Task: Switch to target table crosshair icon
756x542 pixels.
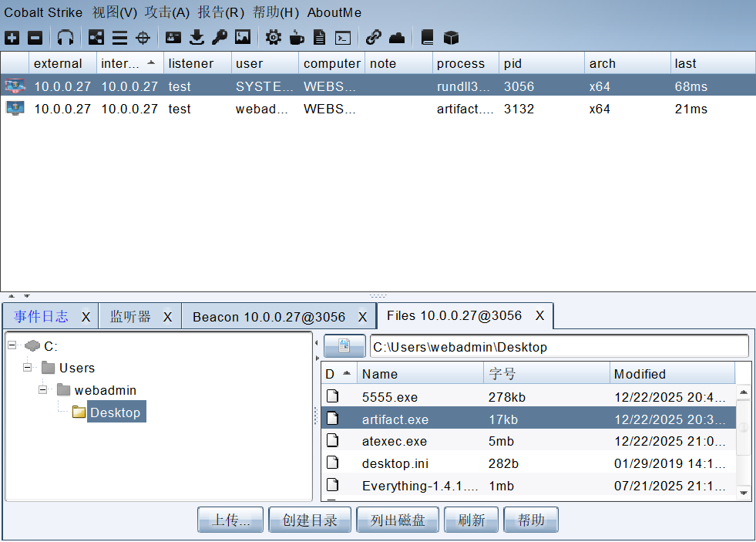Action: coord(143,38)
